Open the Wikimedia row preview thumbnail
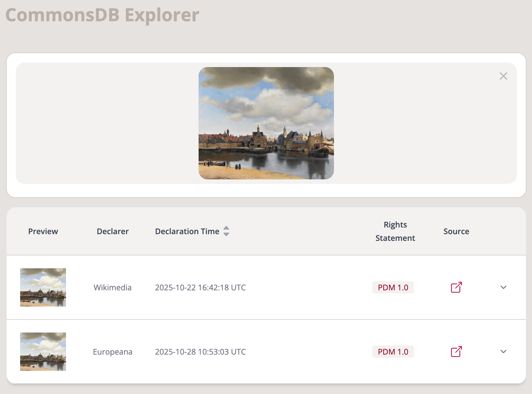The image size is (532, 394). click(x=43, y=287)
